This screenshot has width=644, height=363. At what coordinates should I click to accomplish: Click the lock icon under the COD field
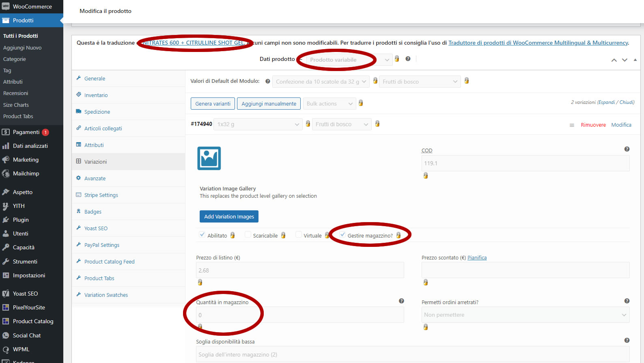tap(426, 175)
